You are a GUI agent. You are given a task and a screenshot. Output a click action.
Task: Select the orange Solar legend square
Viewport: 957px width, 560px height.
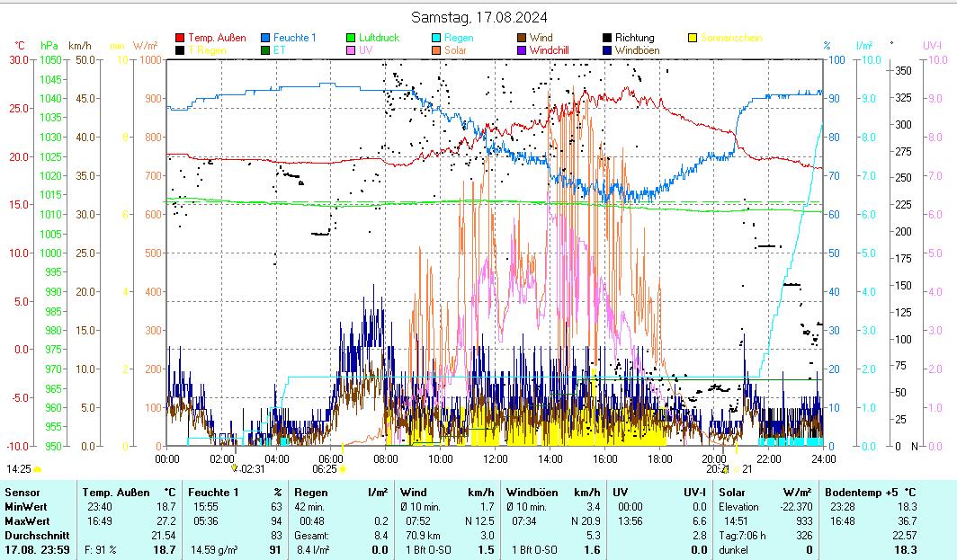[x=436, y=50]
